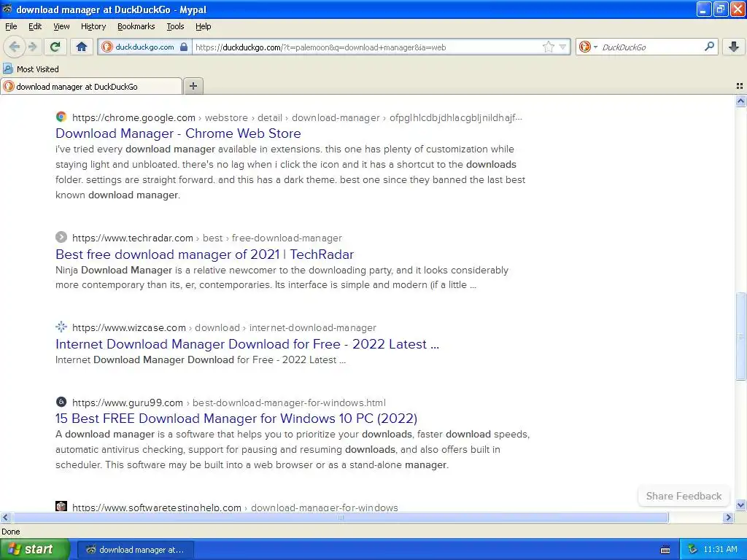Go back with the back arrow button
Screen dimensions: 747x560
[15, 47]
